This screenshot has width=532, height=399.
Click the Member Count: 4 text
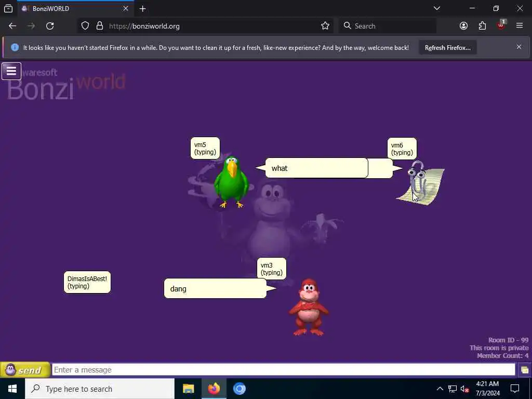tap(502, 355)
